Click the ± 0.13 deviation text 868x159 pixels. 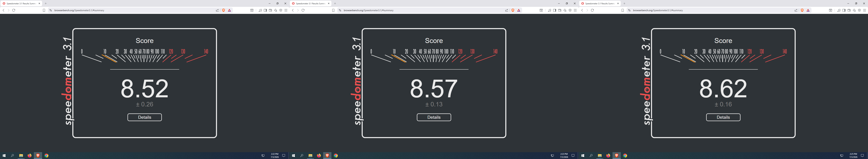click(434, 105)
